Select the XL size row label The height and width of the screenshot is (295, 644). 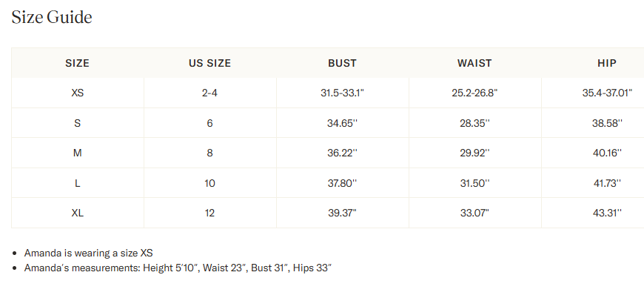(x=77, y=213)
